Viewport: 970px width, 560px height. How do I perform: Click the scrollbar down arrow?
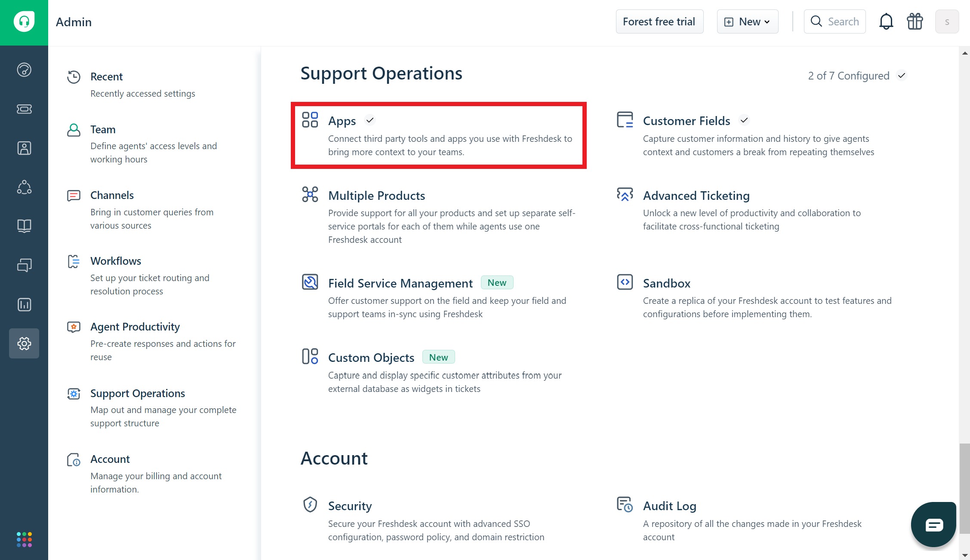(964, 555)
